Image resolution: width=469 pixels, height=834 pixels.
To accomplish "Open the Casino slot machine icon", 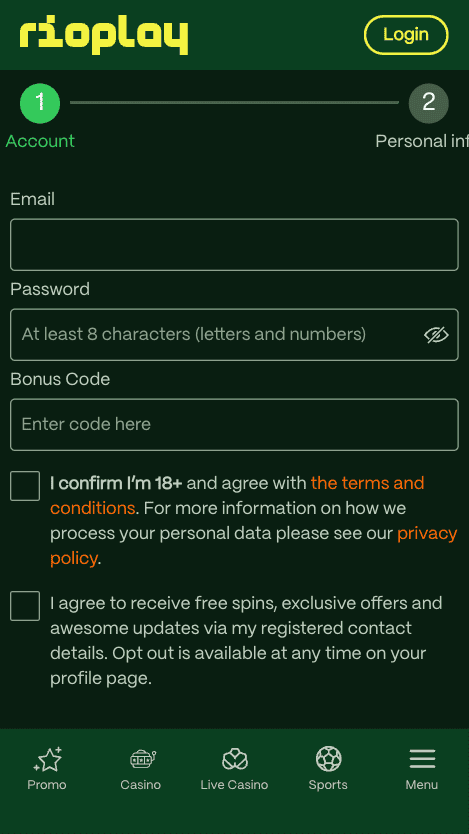I will [141, 759].
